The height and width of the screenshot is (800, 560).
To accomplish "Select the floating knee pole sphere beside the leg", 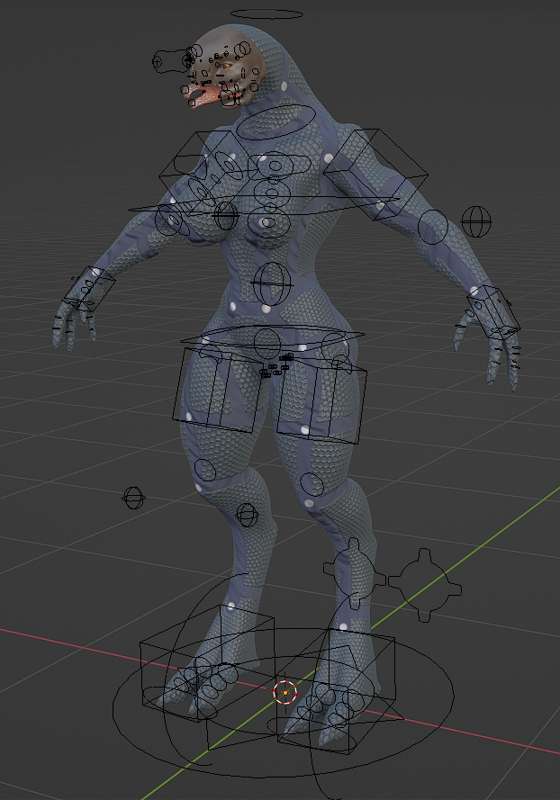I will 134,497.
